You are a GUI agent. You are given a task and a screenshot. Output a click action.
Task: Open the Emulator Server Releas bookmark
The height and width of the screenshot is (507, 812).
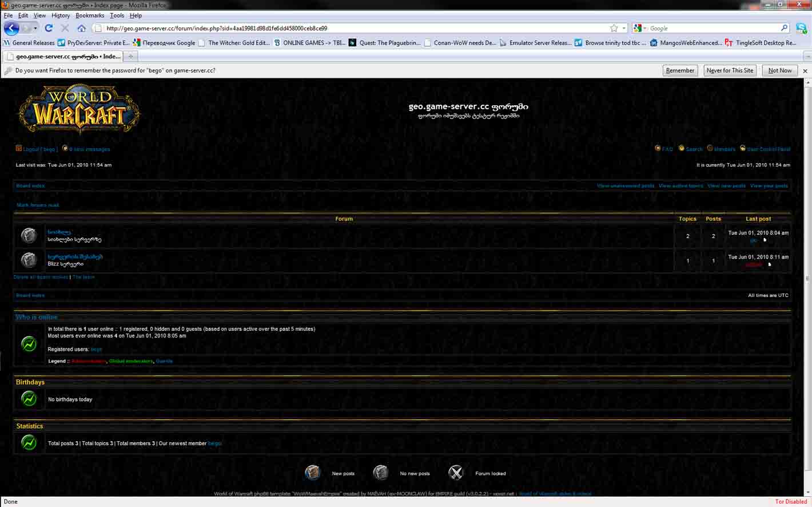pos(536,43)
